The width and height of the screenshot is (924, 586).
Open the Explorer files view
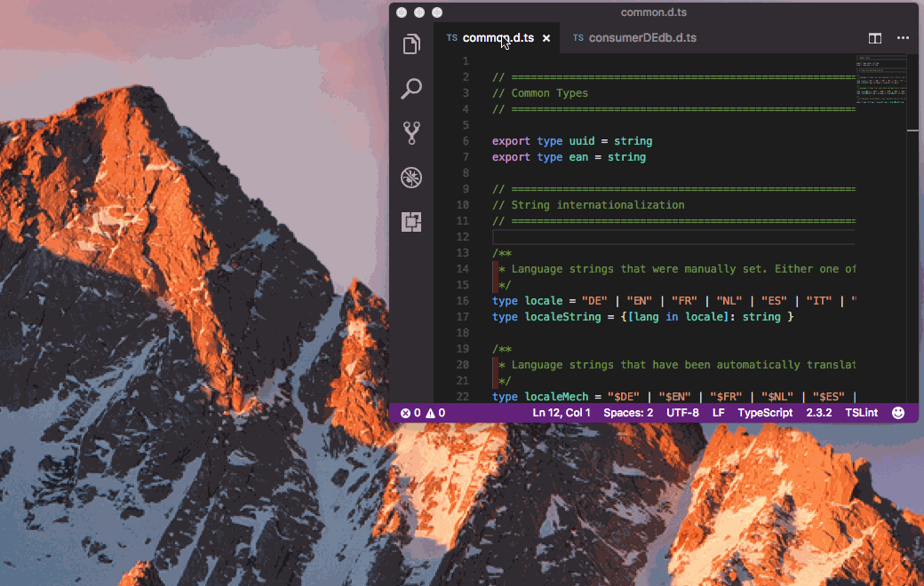point(411,44)
